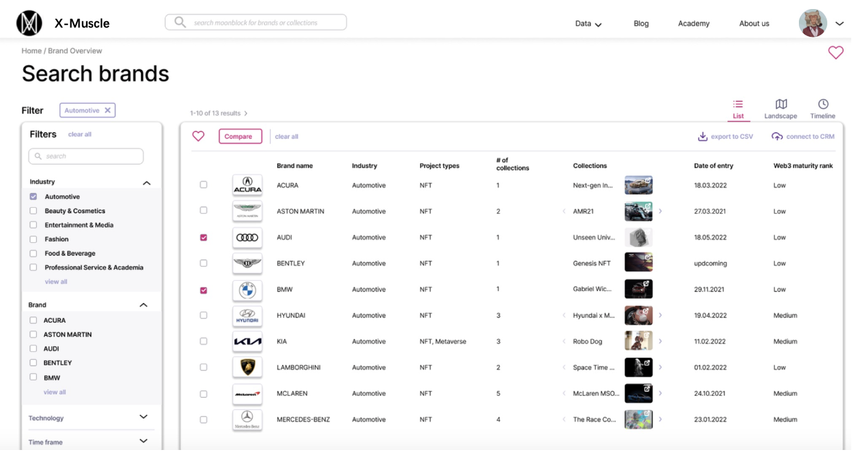Open the KIA Robo Dog collection thumbnail

(x=639, y=342)
